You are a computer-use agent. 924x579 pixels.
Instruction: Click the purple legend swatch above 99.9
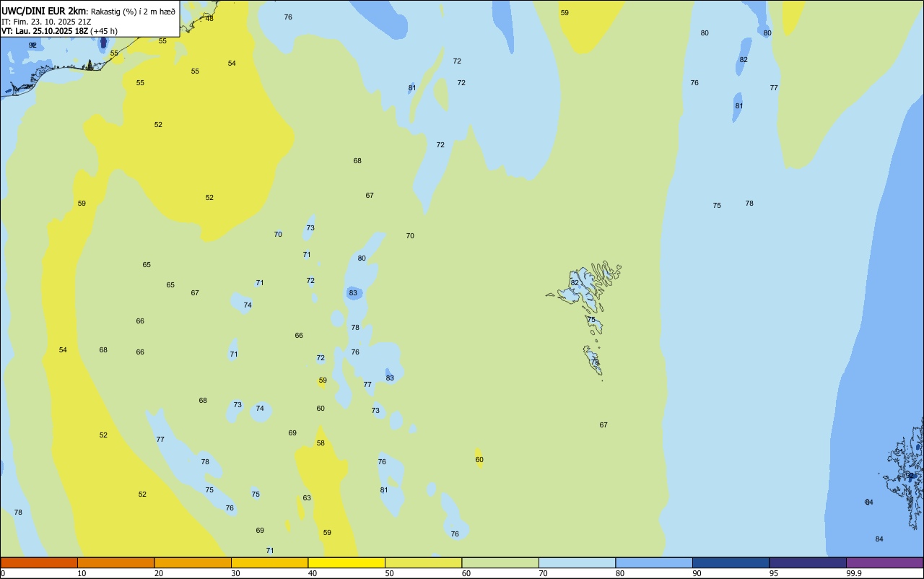point(884,562)
